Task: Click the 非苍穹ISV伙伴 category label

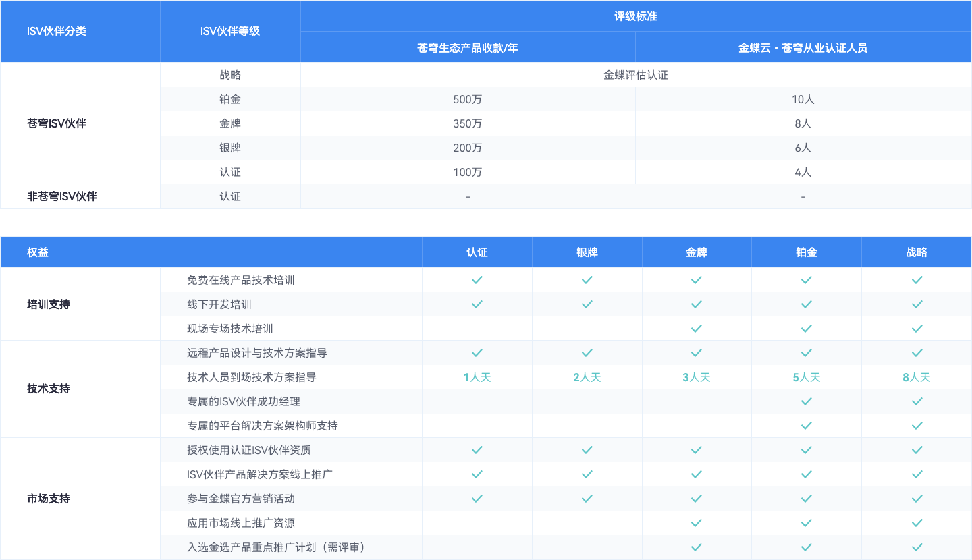Action: point(61,196)
